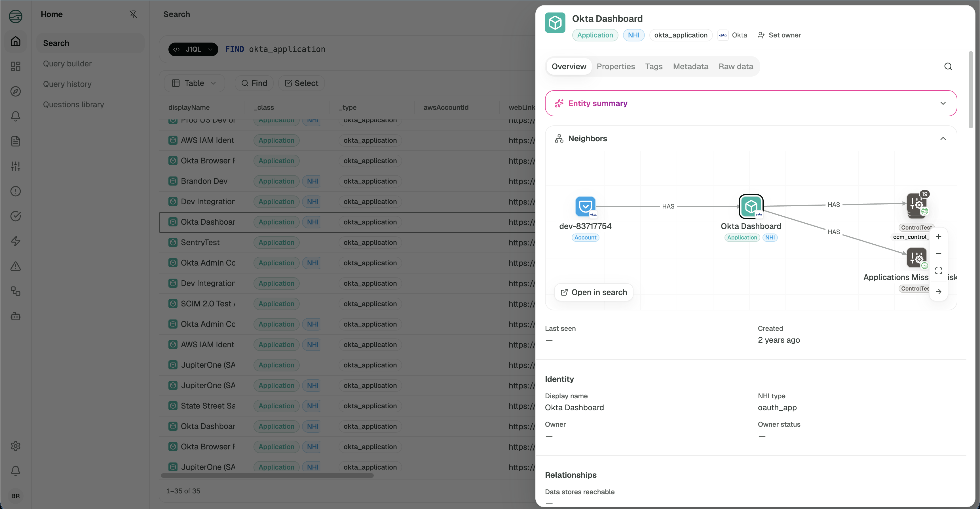Viewport: 980px width, 509px height.
Task: Zoom out on the Neighbors graph
Action: (x=938, y=254)
